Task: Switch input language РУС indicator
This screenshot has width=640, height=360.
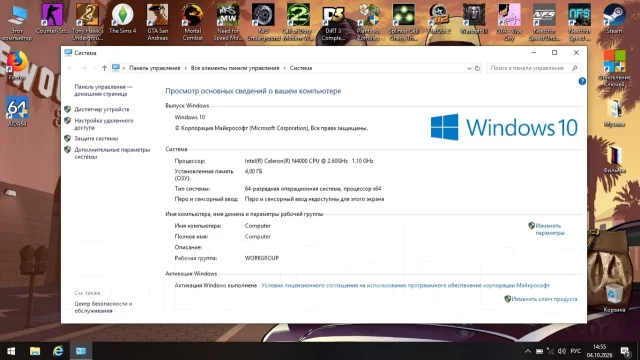Action: click(576, 351)
